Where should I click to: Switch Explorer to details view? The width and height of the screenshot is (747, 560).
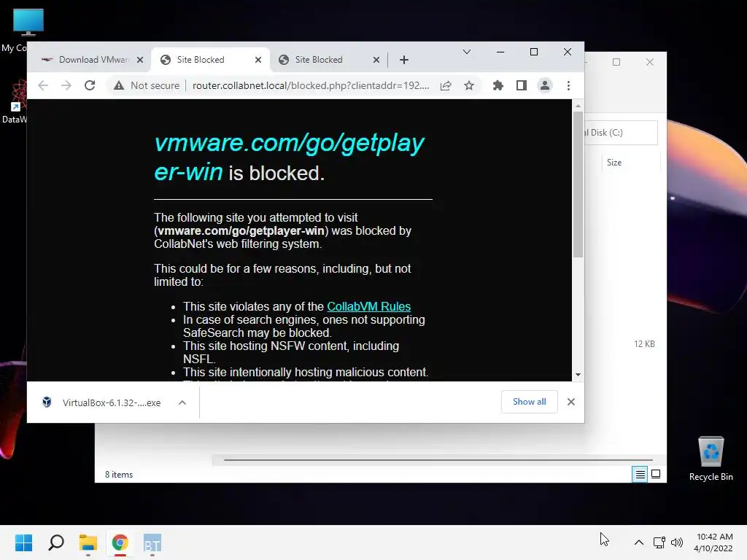(x=640, y=474)
